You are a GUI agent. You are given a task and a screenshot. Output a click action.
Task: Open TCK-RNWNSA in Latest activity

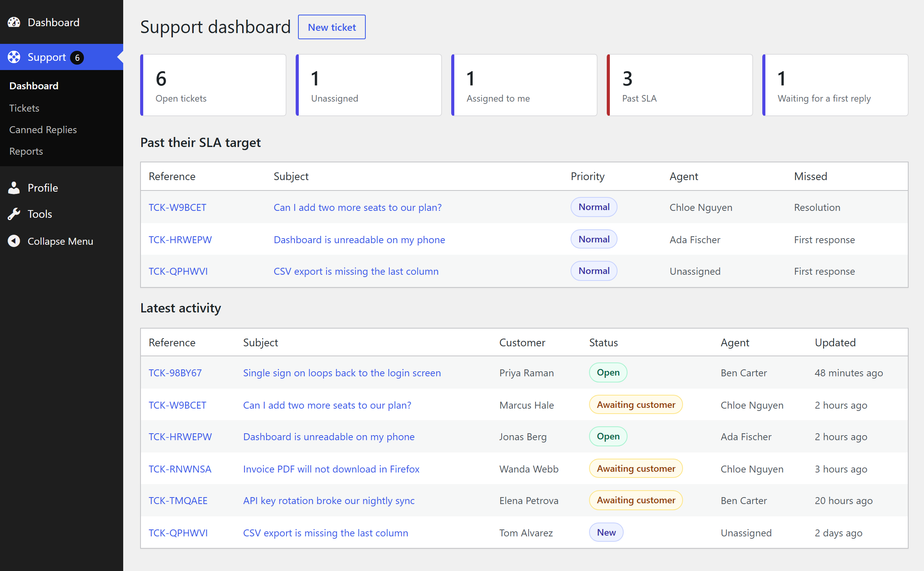click(x=180, y=469)
